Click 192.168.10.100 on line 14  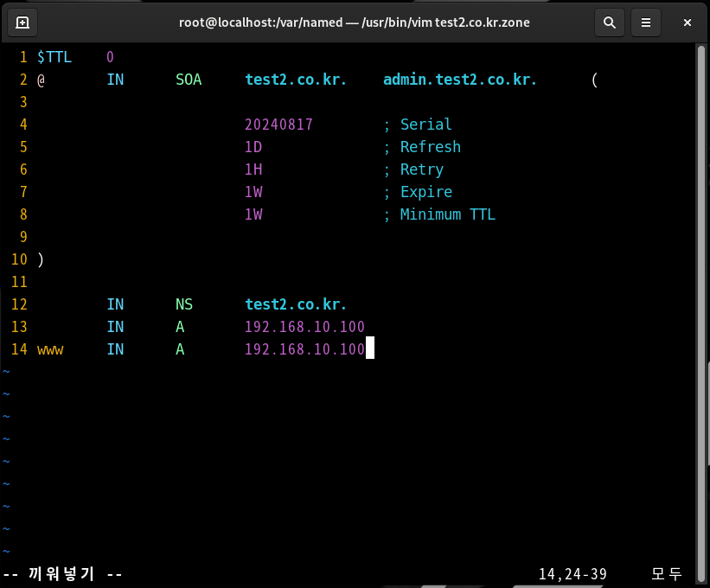coord(304,349)
